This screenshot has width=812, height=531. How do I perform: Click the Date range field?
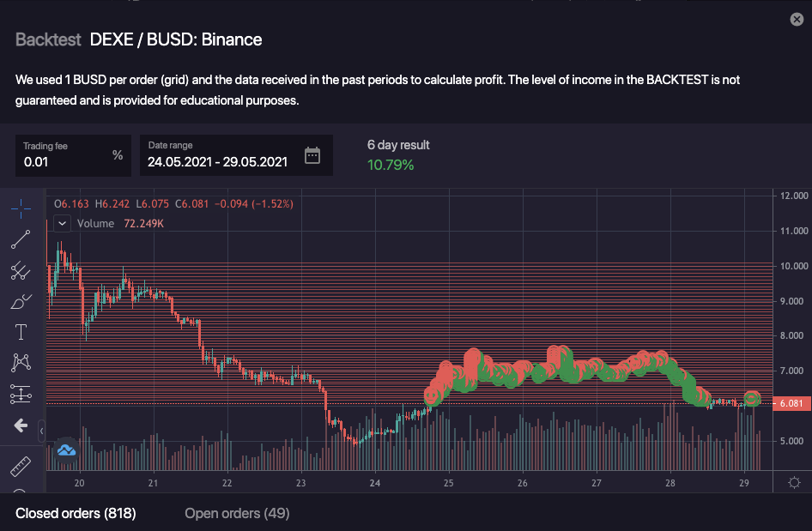tap(218, 161)
